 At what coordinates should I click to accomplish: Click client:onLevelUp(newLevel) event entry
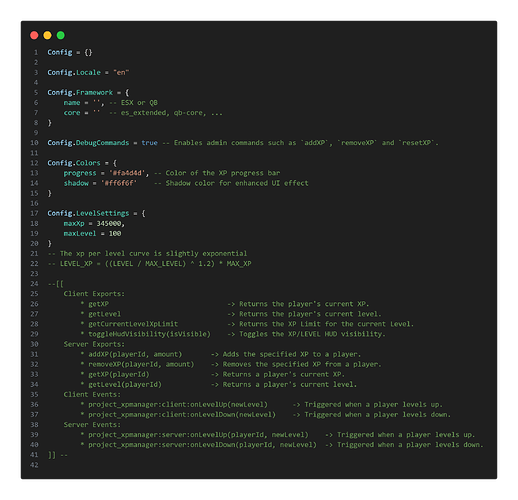click(178, 404)
